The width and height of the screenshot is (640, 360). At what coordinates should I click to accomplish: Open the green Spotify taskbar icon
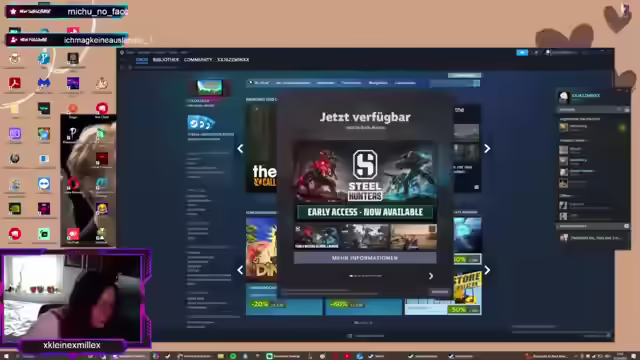(233, 356)
